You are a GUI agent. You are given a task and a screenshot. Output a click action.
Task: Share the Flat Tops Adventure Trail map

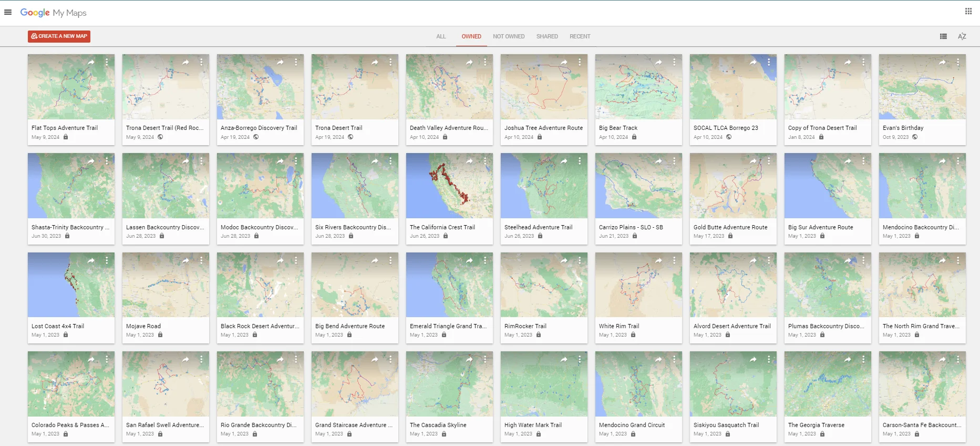[x=91, y=63]
